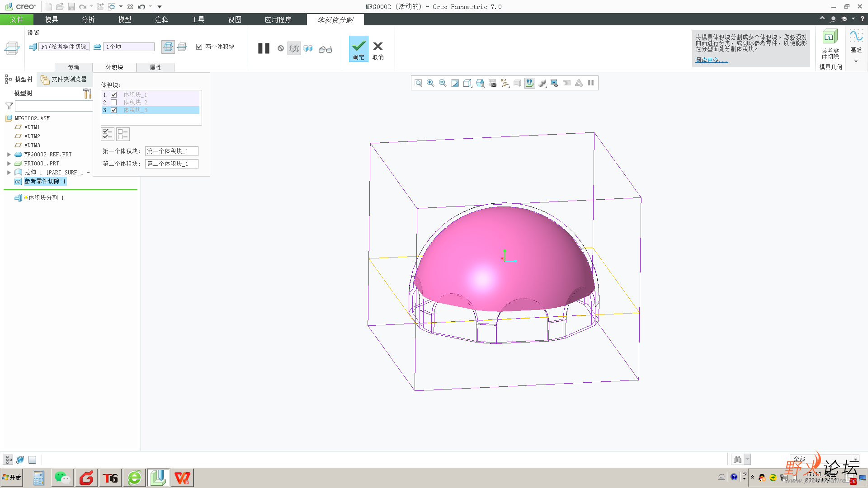The height and width of the screenshot is (488, 868).
Task: Click the 取消 cancel X button
Action: [x=378, y=51]
